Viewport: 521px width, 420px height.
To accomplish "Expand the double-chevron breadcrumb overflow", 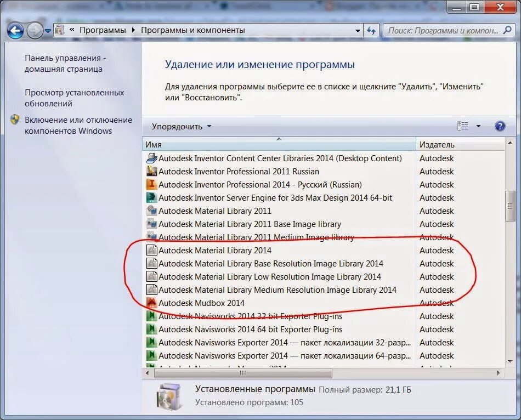I will point(72,30).
